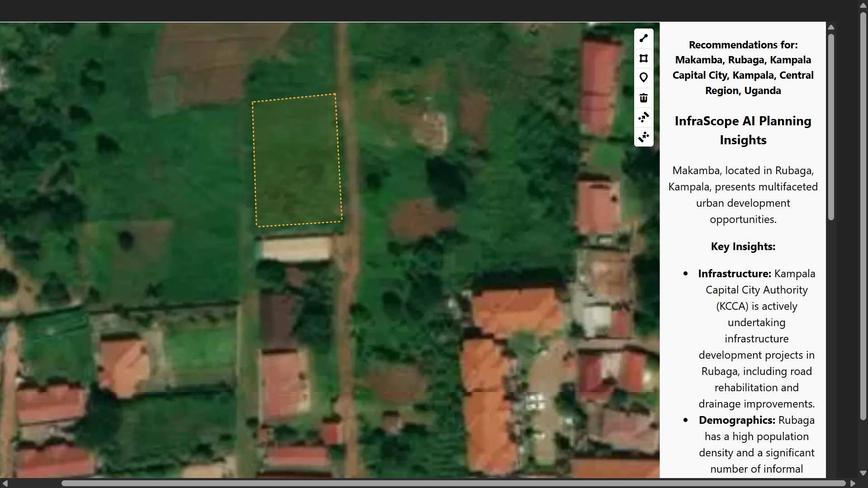Click the Infrastructure bullet label
Screen dimensions: 868x488
(735, 274)
